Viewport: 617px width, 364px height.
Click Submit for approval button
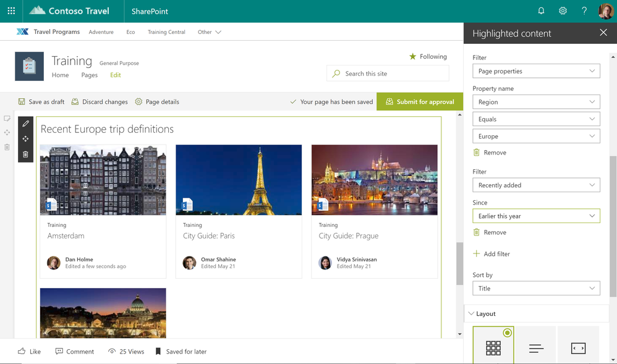tap(419, 101)
